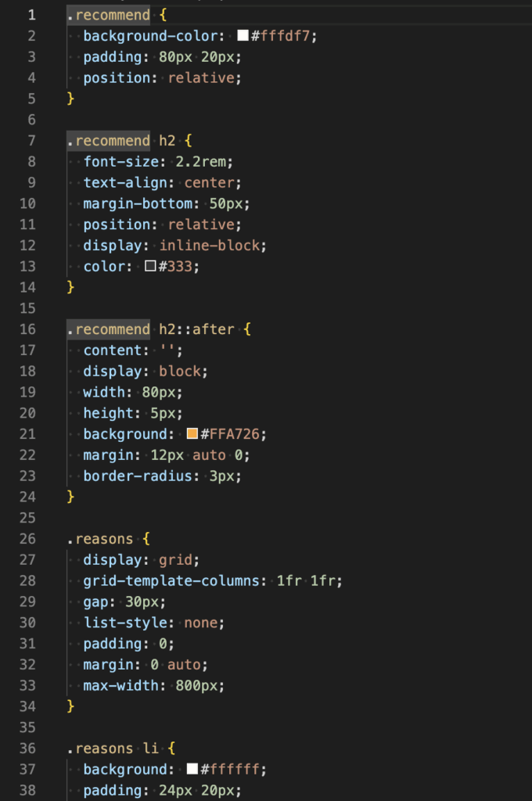Click the 'border-radius' property
Image resolution: width=532 pixels, height=801 pixels.
138,476
